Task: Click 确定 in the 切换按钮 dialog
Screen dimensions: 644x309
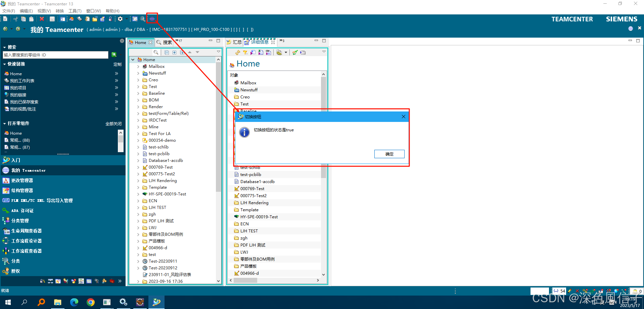Action: tap(389, 154)
